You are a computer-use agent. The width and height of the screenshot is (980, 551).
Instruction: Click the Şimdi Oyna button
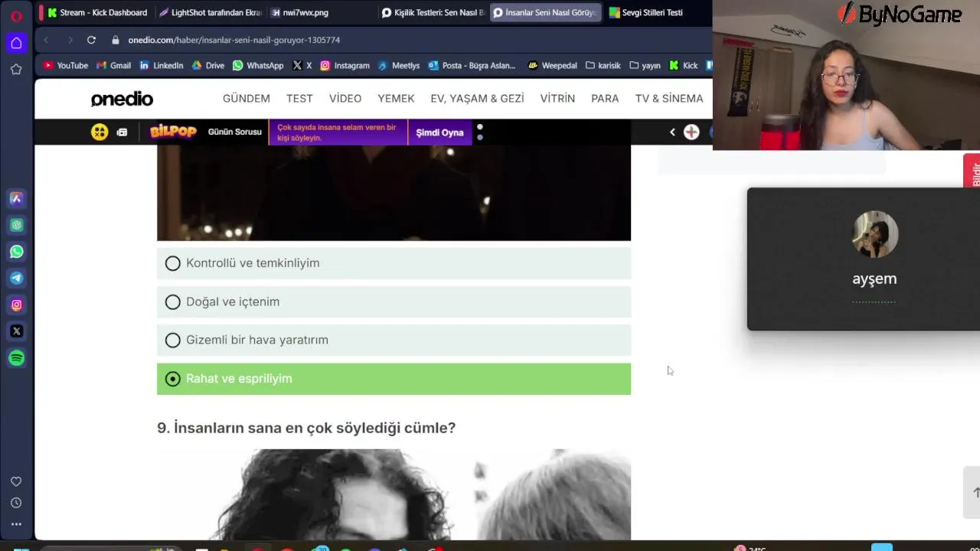tap(440, 132)
